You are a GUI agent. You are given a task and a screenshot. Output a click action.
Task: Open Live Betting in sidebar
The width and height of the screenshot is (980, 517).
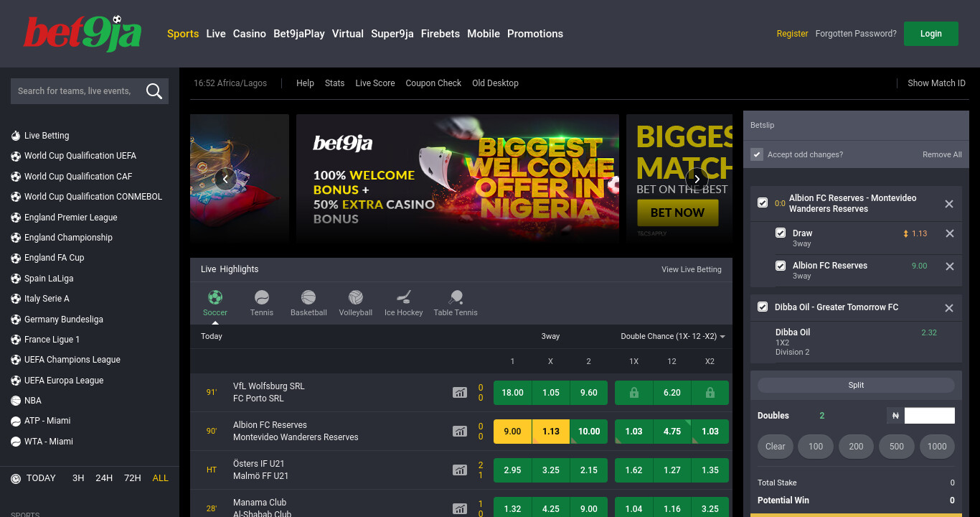click(47, 136)
